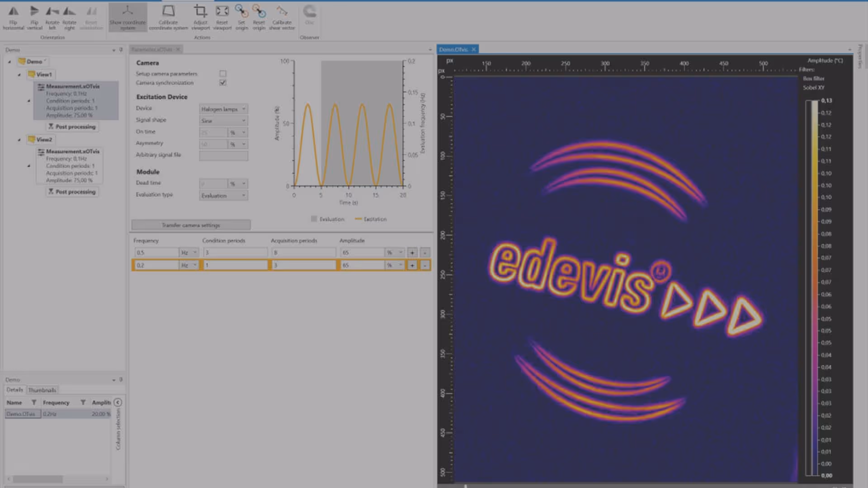
Task: Collapse the View2 tree node
Action: (19, 140)
